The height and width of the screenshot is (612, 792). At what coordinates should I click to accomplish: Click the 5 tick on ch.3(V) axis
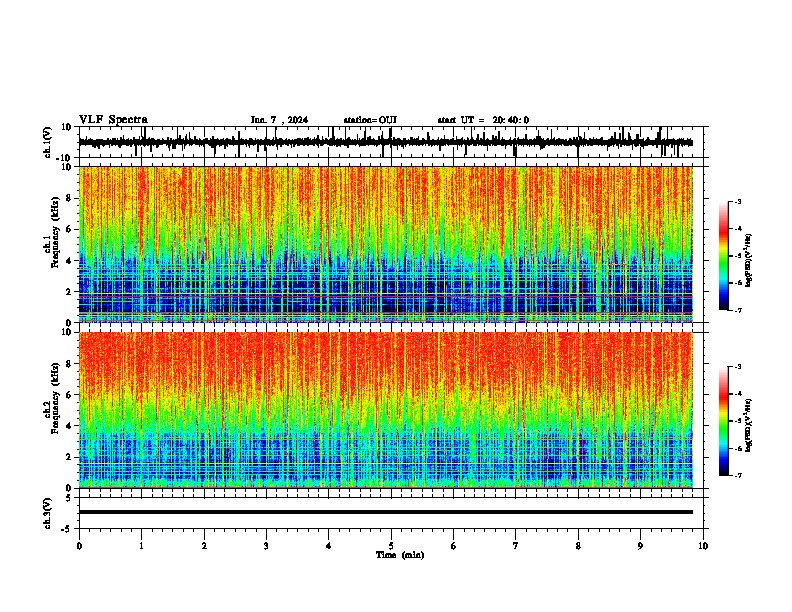pos(69,497)
